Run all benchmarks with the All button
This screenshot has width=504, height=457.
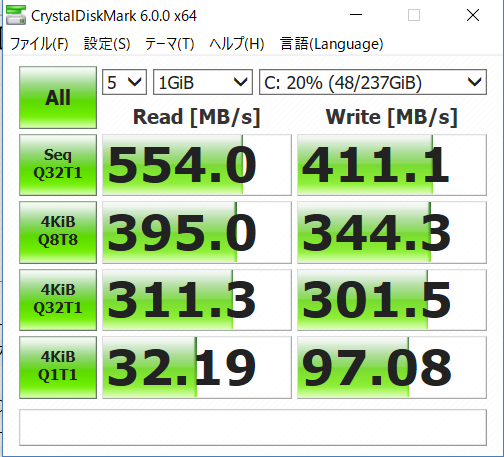58,97
